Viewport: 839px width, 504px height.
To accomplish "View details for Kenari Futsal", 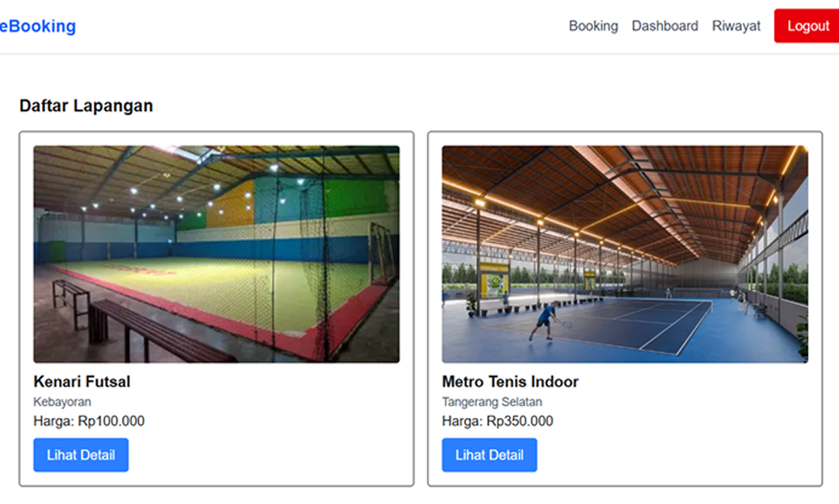I will click(x=81, y=455).
